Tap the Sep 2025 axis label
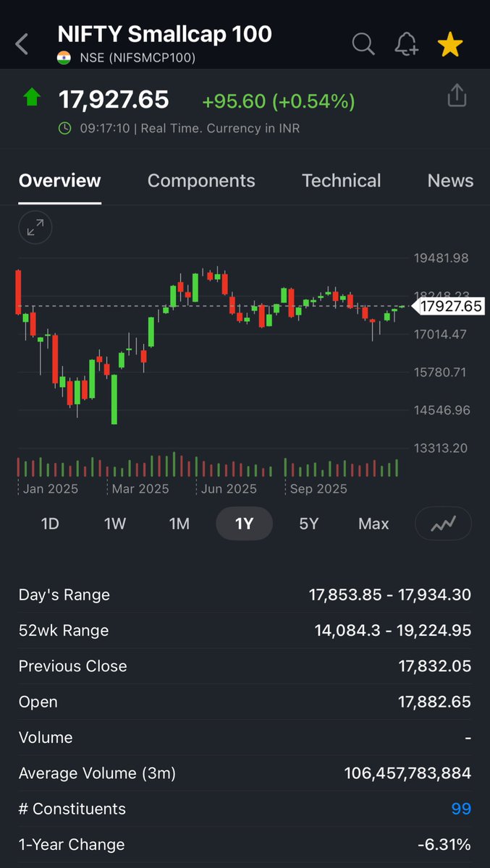This screenshot has width=490, height=868. (x=318, y=489)
